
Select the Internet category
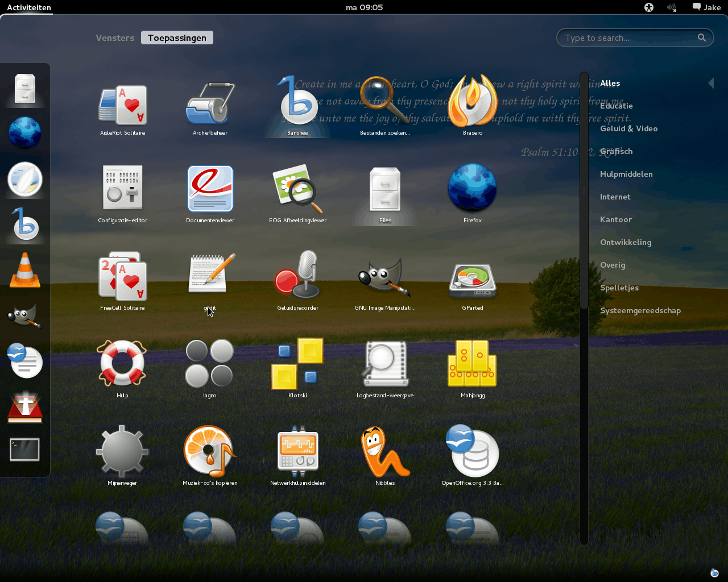coord(615,197)
